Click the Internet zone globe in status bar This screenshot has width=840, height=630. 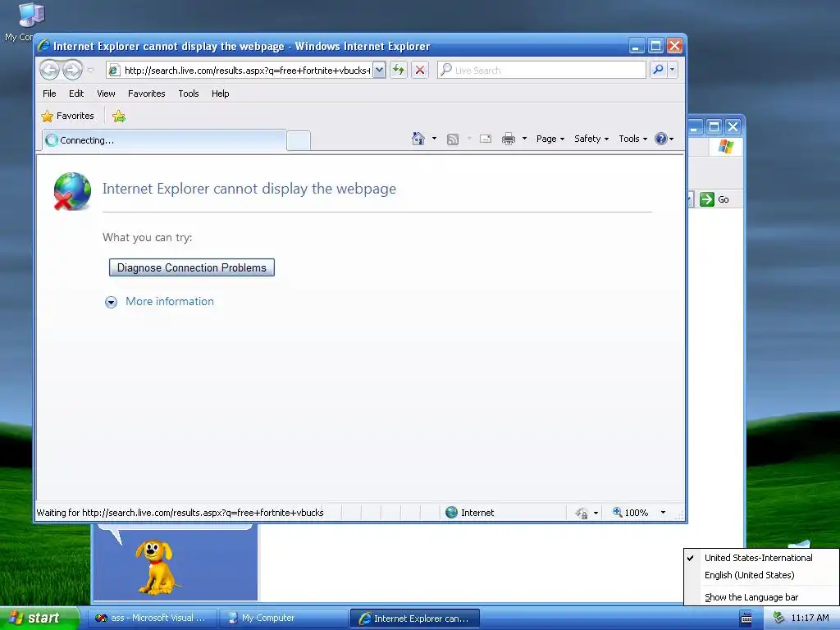tap(452, 512)
